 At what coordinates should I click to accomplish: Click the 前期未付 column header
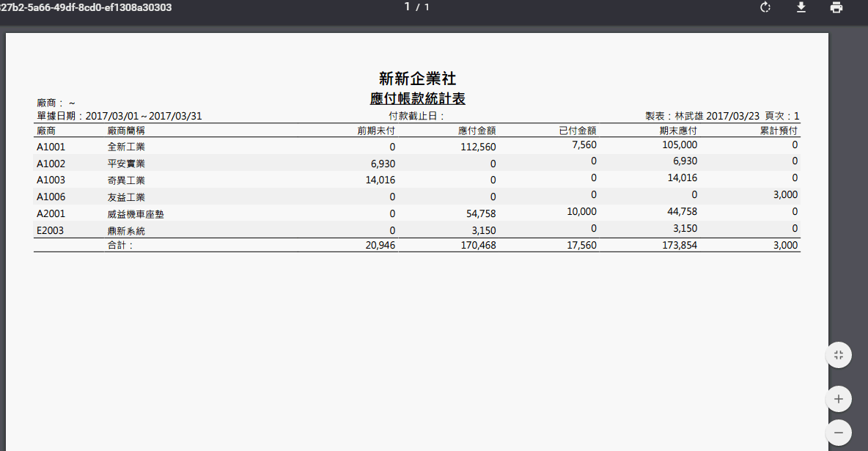(x=376, y=131)
